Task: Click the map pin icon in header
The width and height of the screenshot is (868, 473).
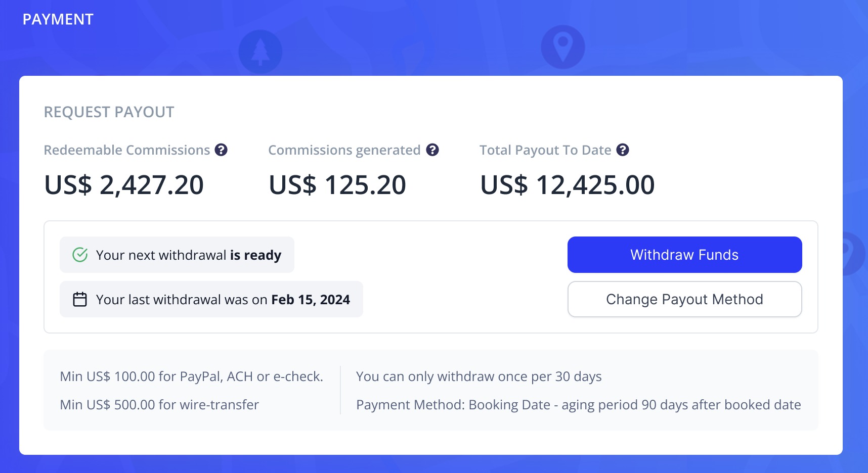Action: pyautogui.click(x=563, y=47)
